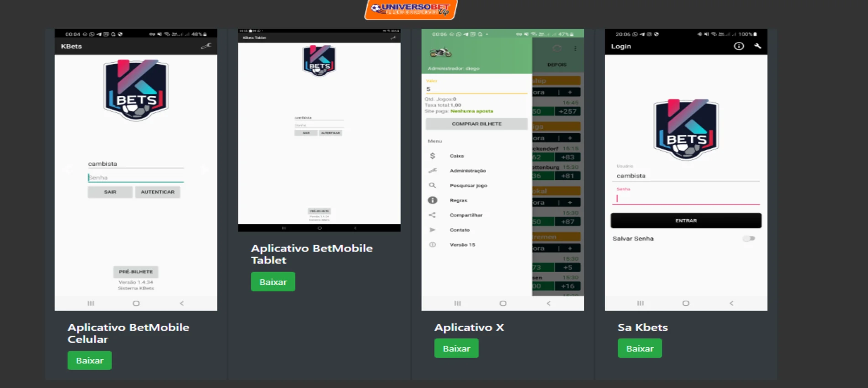
Task: Click refresh icon in Aplicativo X top bar
Action: (x=557, y=48)
